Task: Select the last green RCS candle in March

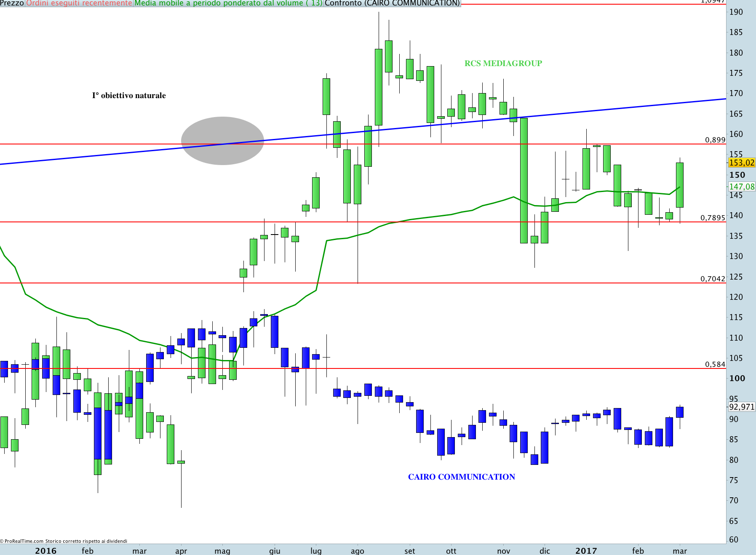Action: [x=680, y=185]
